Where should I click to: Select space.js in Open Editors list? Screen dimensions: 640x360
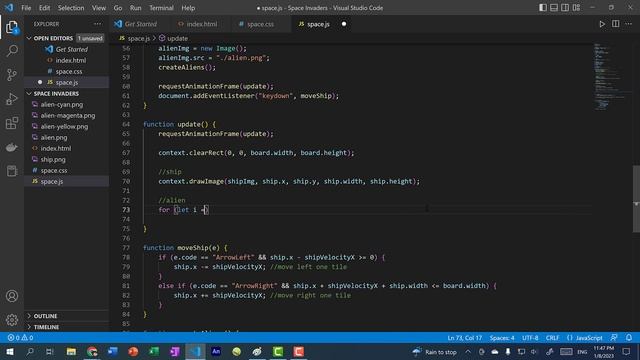point(67,82)
